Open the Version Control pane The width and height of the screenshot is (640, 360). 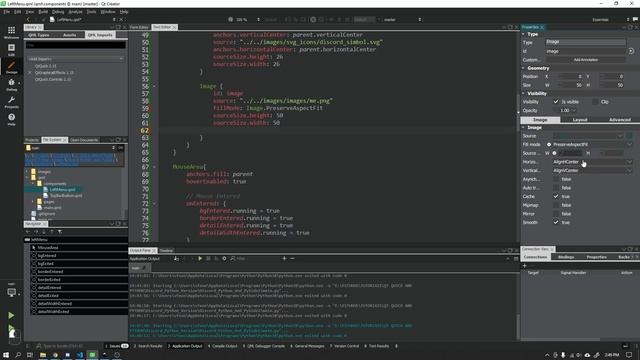[344, 346]
